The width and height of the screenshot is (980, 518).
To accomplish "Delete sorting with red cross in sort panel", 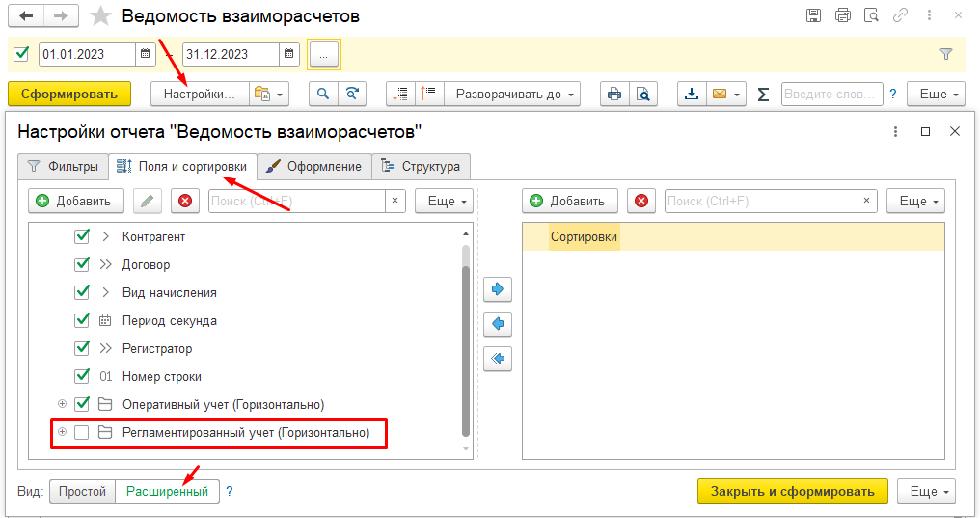I will 641,202.
